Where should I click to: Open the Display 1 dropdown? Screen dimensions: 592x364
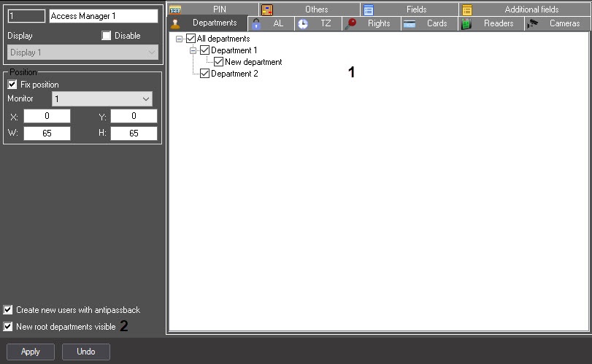click(82, 53)
